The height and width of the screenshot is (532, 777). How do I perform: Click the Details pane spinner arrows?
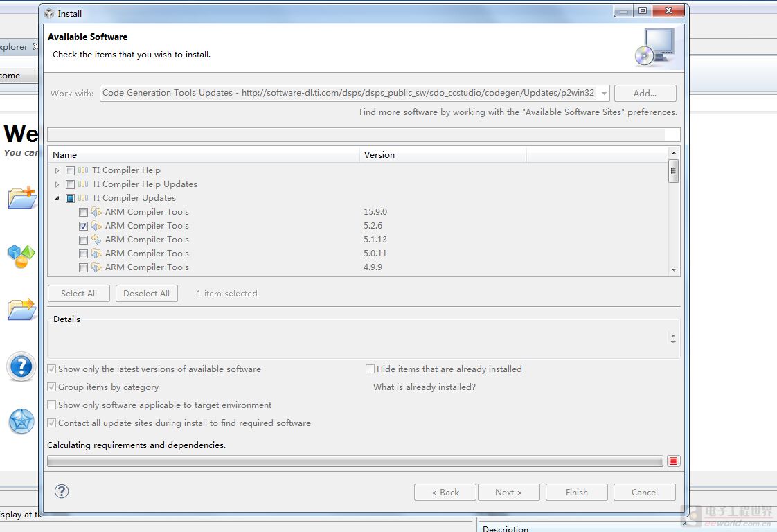click(673, 339)
